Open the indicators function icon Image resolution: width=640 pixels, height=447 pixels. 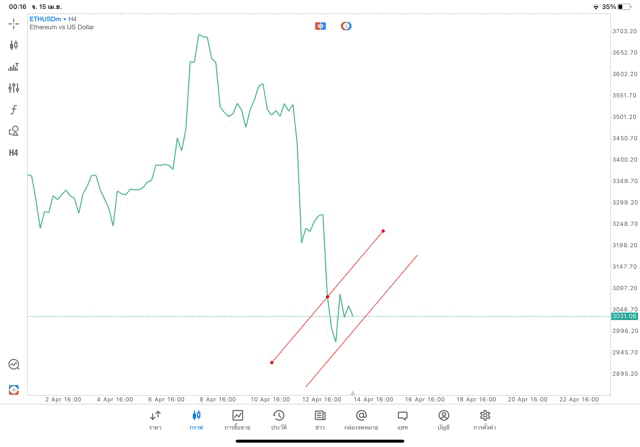pos(13,110)
